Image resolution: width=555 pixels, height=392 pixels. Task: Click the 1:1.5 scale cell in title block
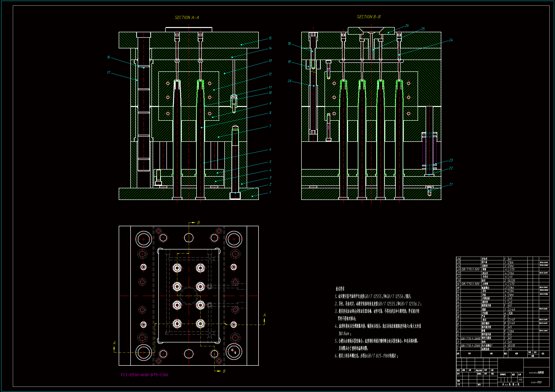[520, 380]
